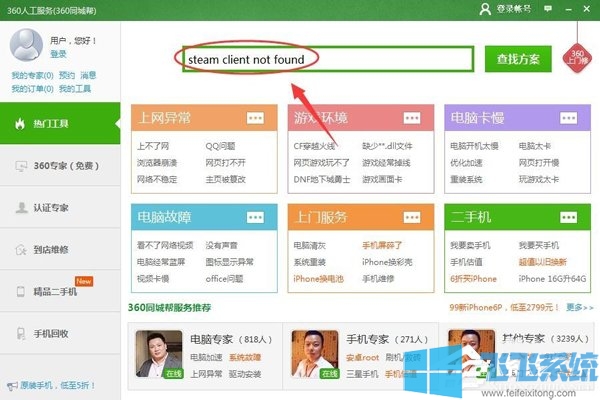Click the recycle icon beside 手机回收
Image resolution: width=600 pixels, height=400 pixels.
pos(20,334)
